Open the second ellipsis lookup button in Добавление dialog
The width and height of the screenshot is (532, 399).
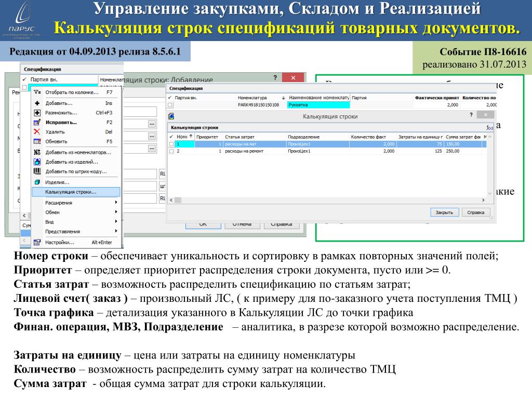(152, 137)
